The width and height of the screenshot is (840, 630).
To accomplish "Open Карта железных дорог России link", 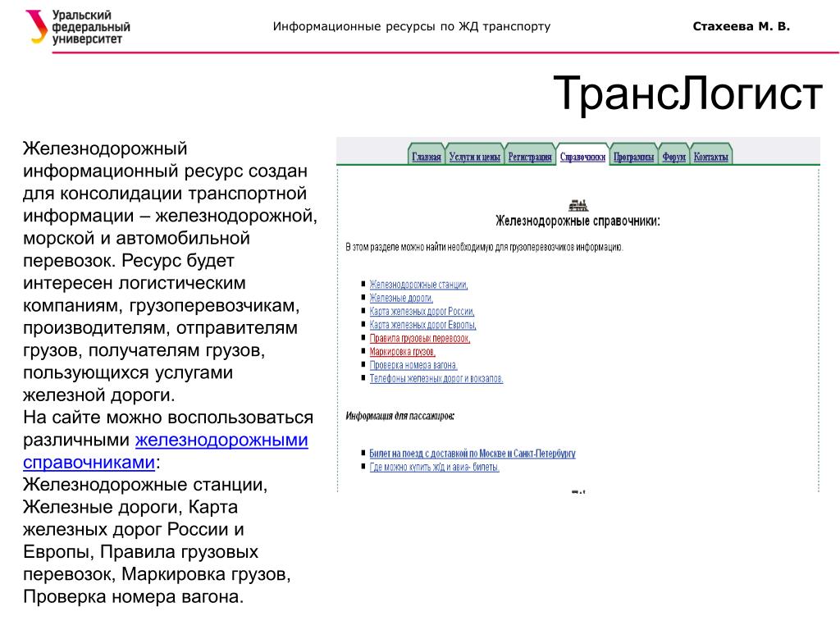I will coord(422,311).
